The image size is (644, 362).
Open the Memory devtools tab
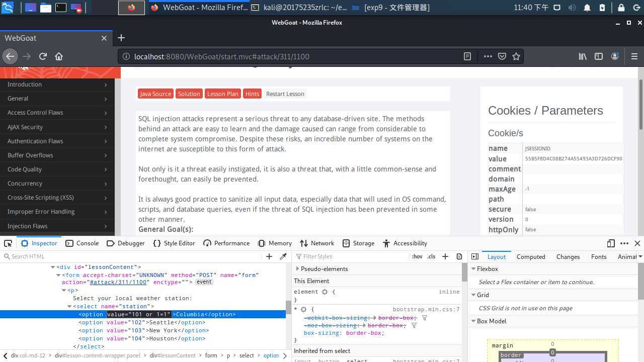pyautogui.click(x=275, y=243)
